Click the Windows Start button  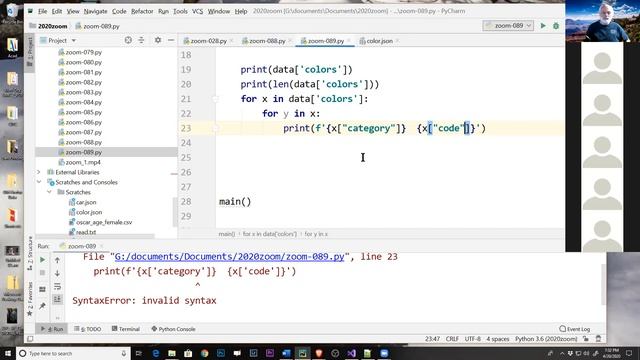pos(8,353)
